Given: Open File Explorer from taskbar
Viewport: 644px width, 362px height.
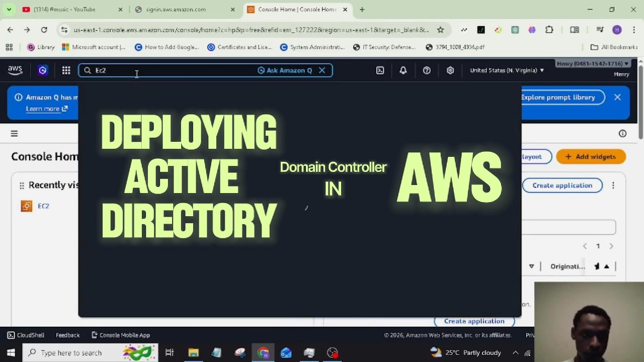Looking at the screenshot, I should point(193,352).
